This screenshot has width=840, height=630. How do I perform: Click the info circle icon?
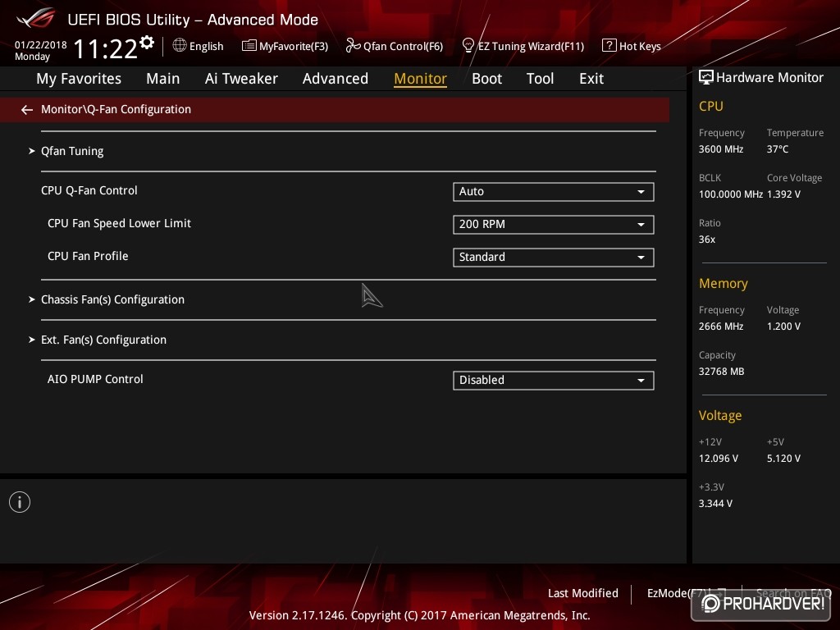click(x=20, y=502)
